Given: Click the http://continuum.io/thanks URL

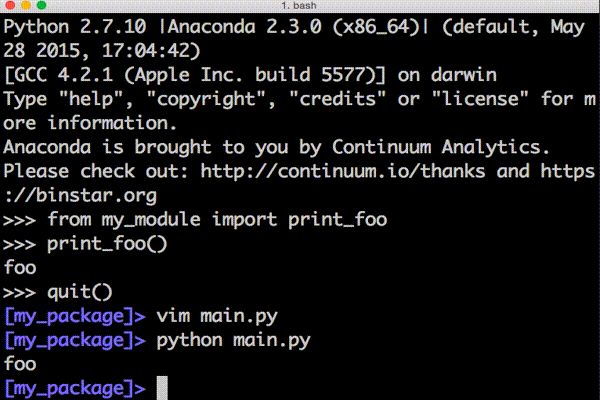Looking at the screenshot, I should [342, 171].
